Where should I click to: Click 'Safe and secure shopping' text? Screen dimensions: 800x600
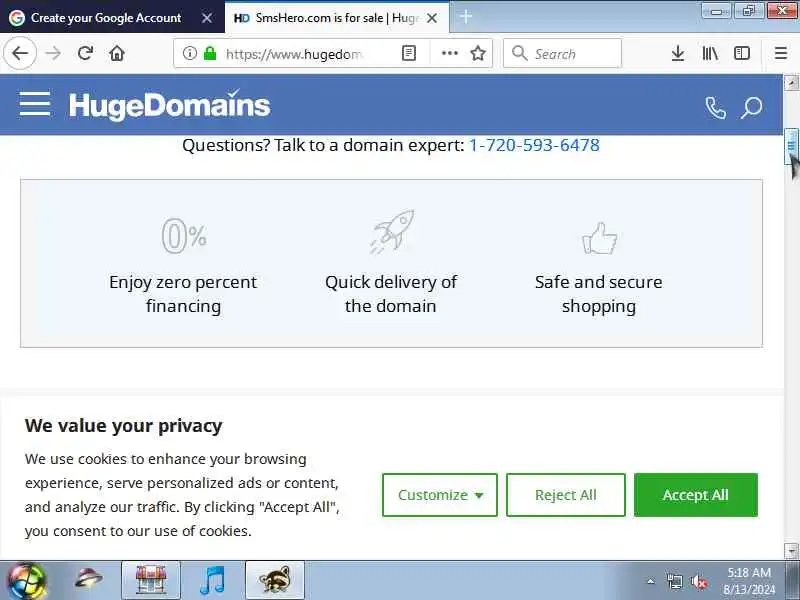[x=599, y=294]
